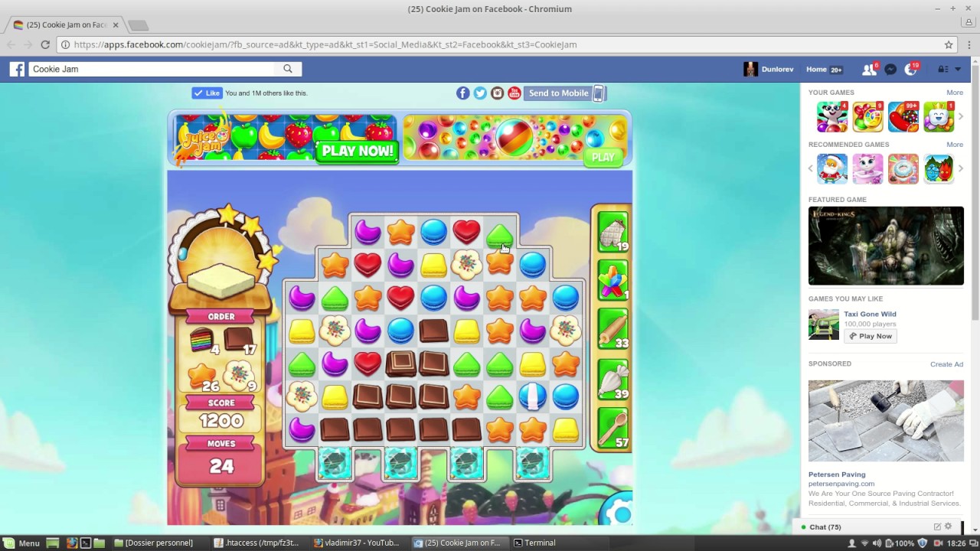Open the Facebook account dropdown arrow

click(x=958, y=69)
